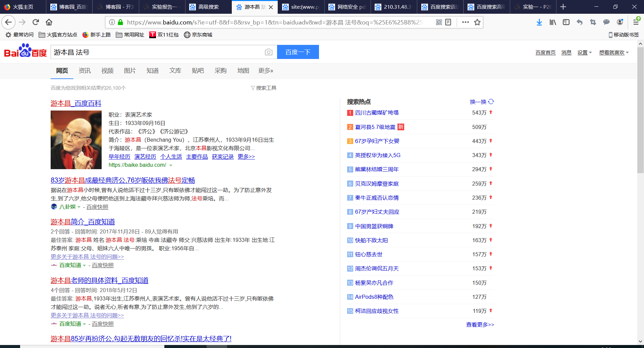The width and height of the screenshot is (644, 348).
Task: Click the camera image search icon
Action: coord(268,52)
